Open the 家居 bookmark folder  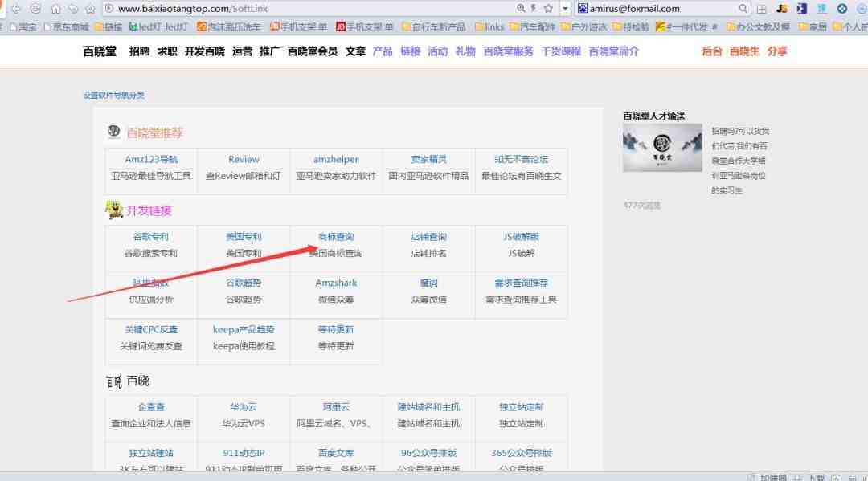tap(812, 26)
